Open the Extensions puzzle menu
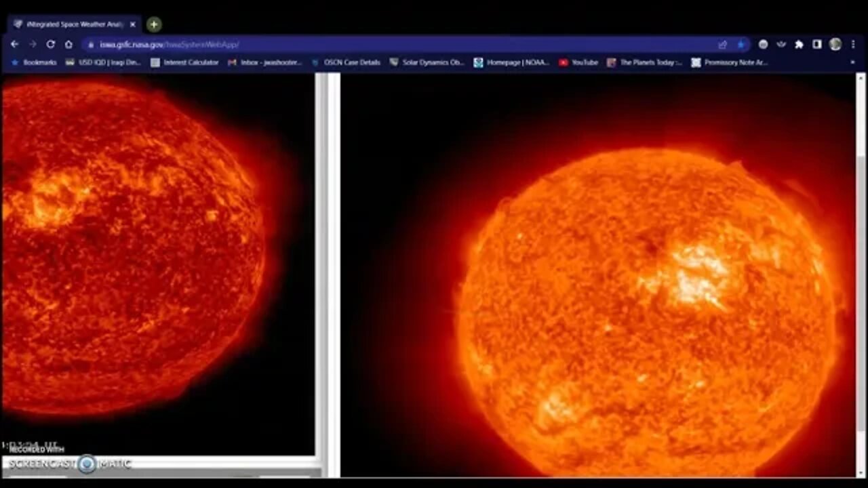 (x=799, y=44)
